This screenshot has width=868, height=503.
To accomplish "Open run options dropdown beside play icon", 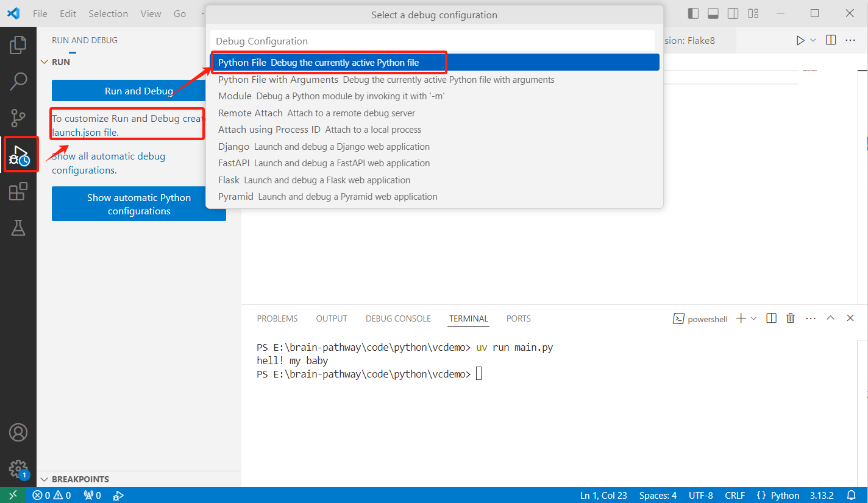I will click(813, 40).
